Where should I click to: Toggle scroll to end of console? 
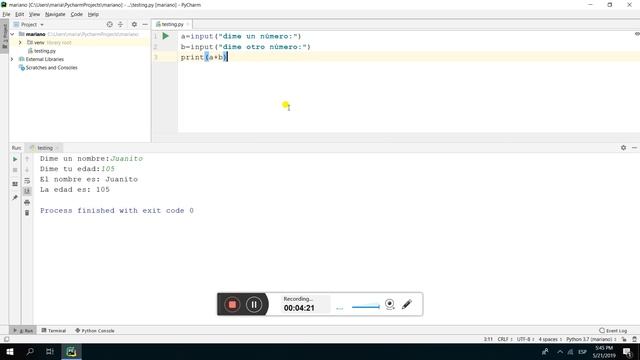pyautogui.click(x=27, y=191)
